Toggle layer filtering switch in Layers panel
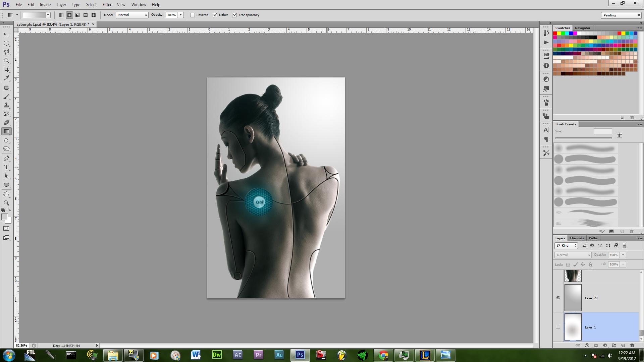The image size is (644, 362). [x=624, y=246]
